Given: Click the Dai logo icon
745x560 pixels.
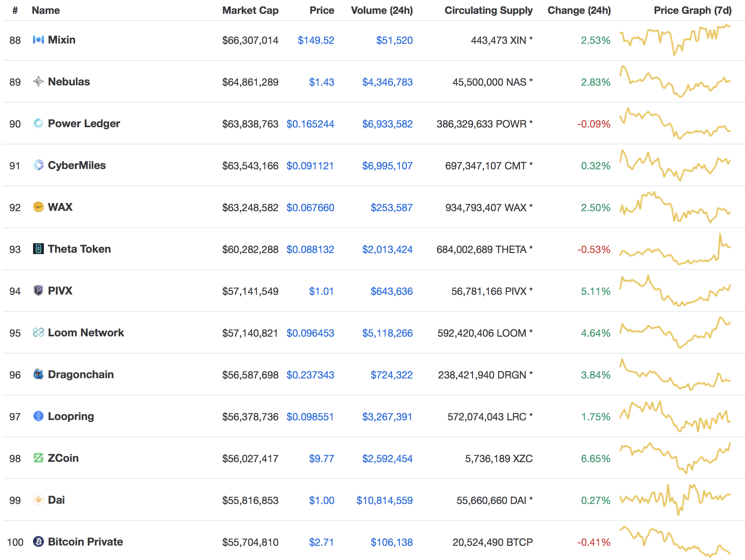Looking at the screenshot, I should pyautogui.click(x=38, y=500).
